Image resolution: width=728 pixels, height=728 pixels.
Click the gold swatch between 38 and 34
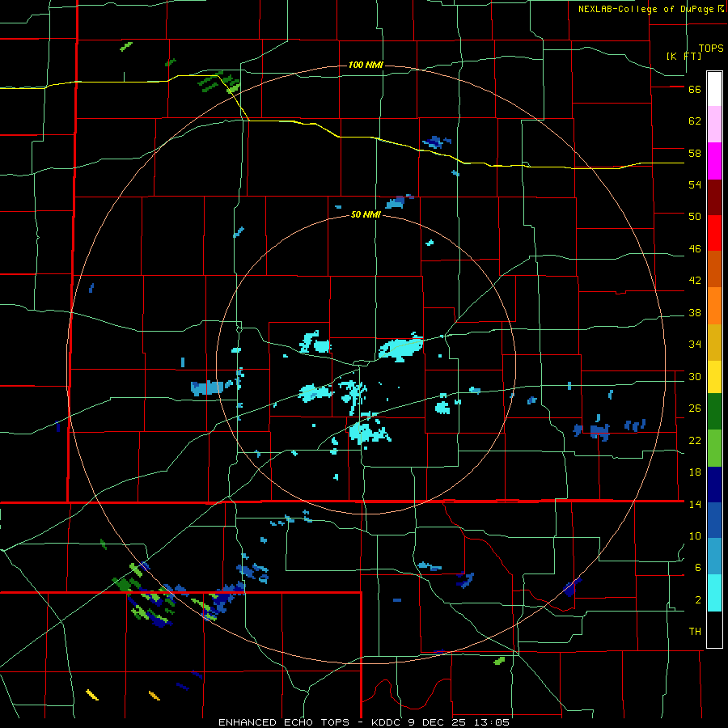714,342
